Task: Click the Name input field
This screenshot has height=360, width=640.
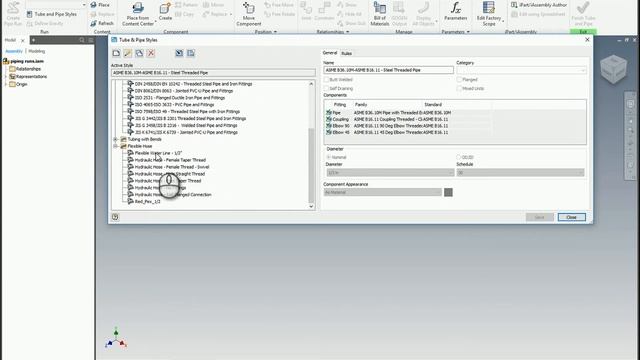Action: (388, 70)
